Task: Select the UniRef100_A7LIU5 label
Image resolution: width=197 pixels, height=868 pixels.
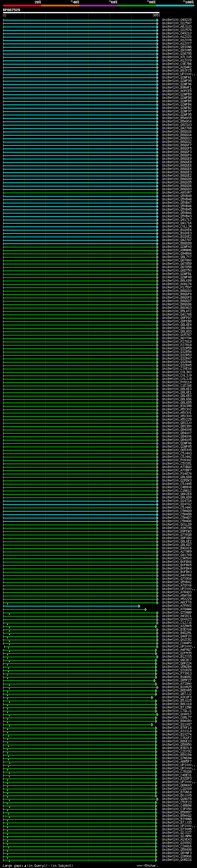Action: pyautogui.click(x=177, y=57)
